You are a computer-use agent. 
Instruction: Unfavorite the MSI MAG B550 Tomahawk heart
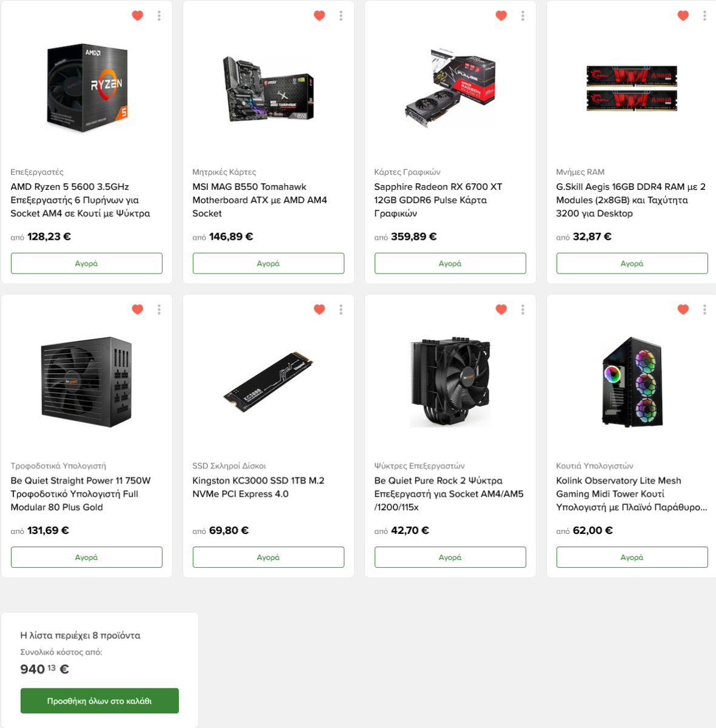click(x=320, y=16)
